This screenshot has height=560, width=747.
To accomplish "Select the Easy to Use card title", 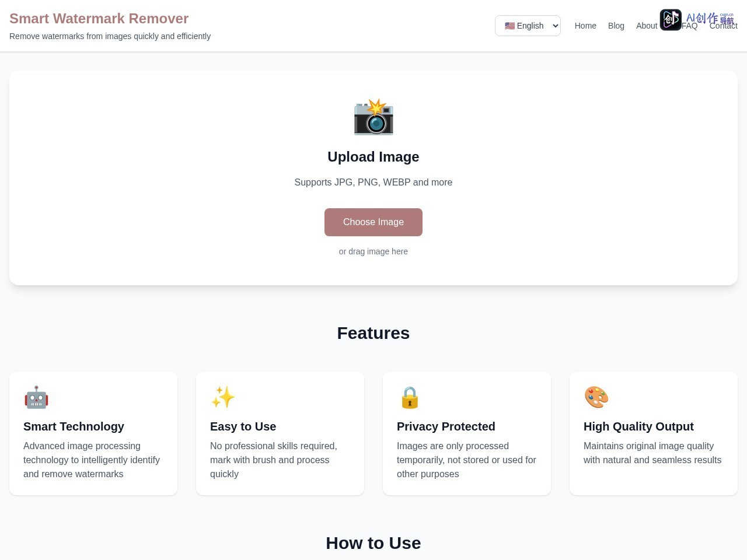I will (x=243, y=426).
